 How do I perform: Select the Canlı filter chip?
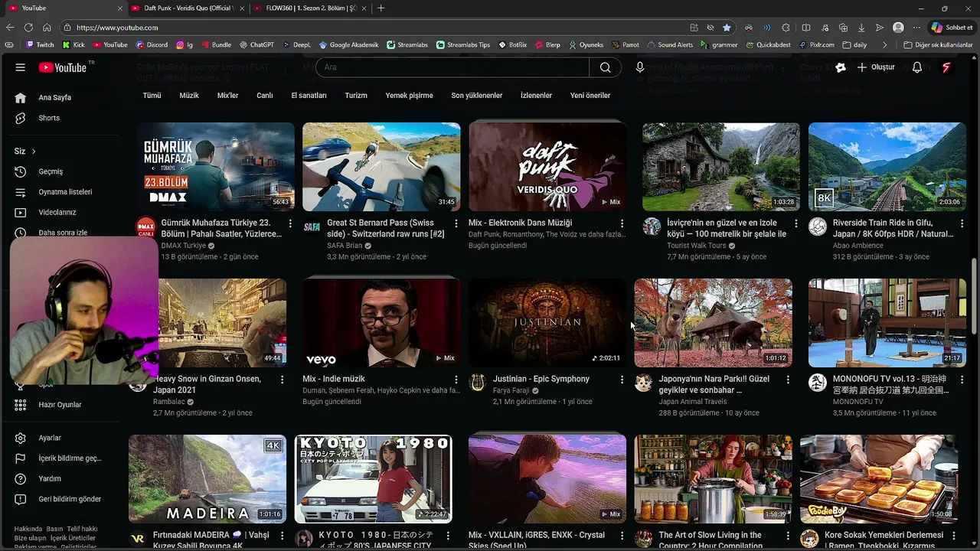(x=265, y=96)
